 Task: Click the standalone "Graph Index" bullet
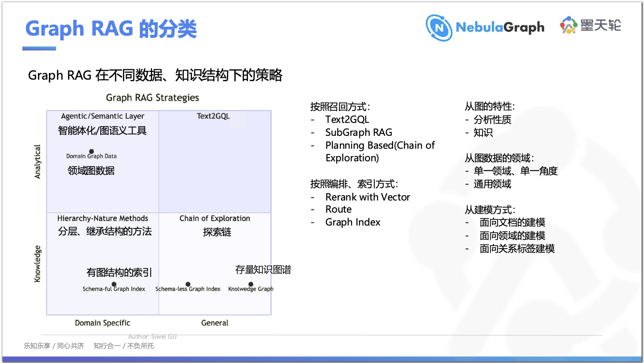353,222
